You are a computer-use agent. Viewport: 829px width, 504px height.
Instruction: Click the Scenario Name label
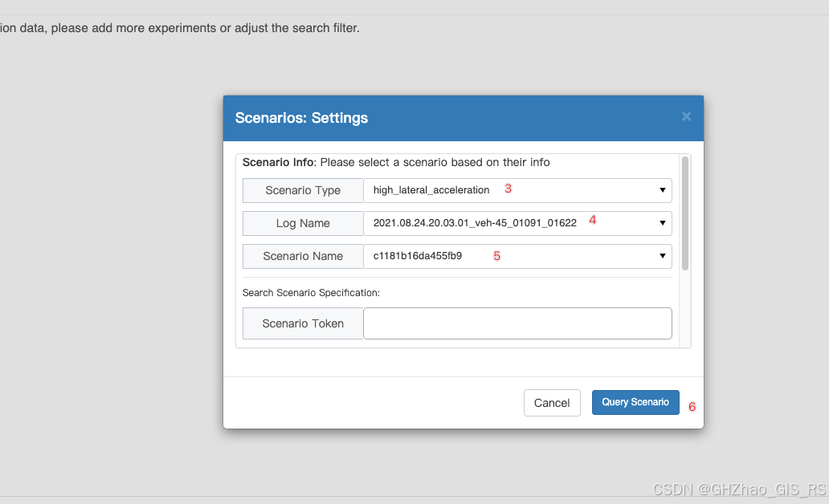click(x=303, y=256)
